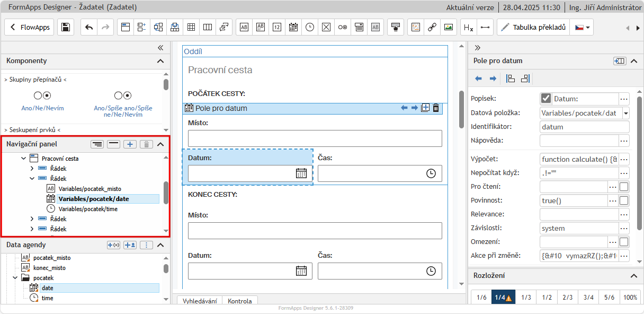The width and height of the screenshot is (644, 314).
Task: Collapse the Pole pro datum properties panel
Action: 633,61
